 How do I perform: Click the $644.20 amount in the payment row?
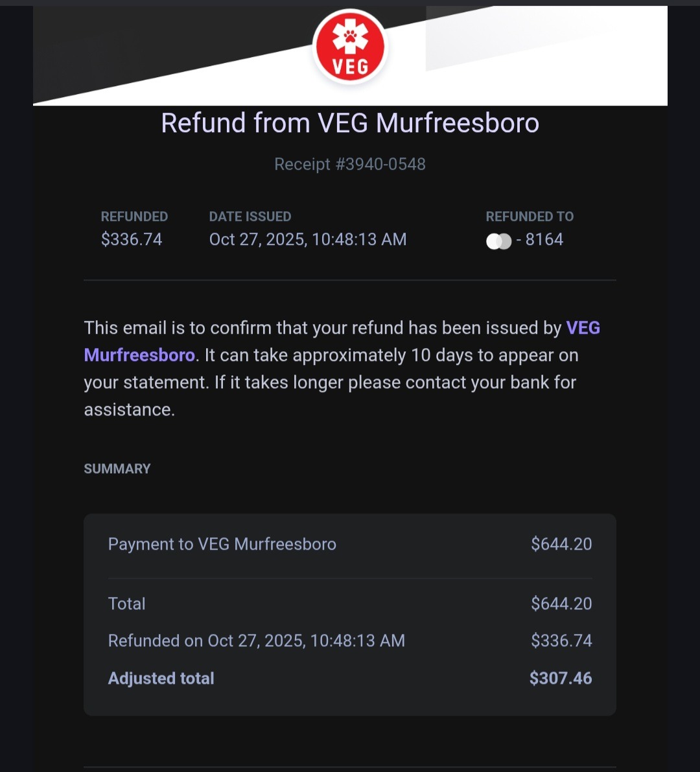click(x=561, y=544)
